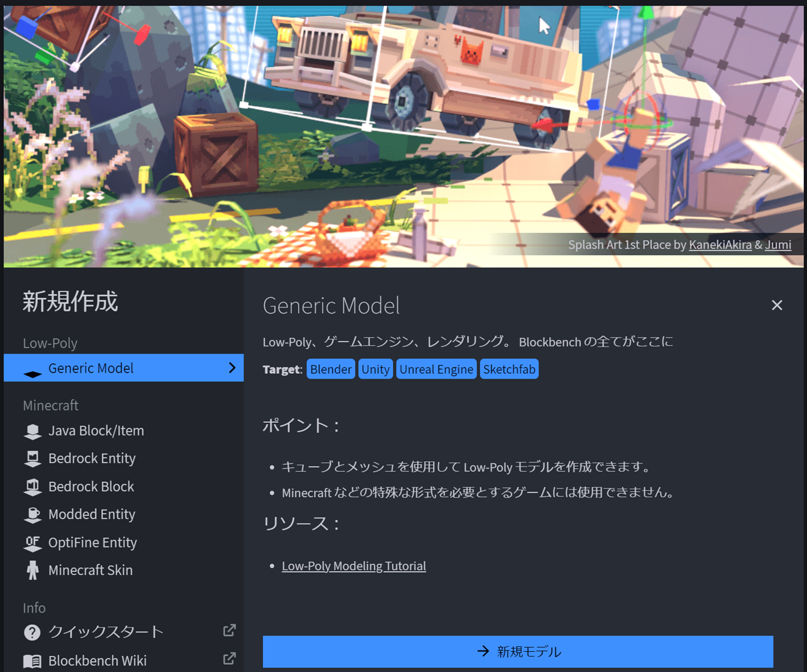Select the Java Block/Item format icon
The height and width of the screenshot is (672, 807).
[x=33, y=430]
